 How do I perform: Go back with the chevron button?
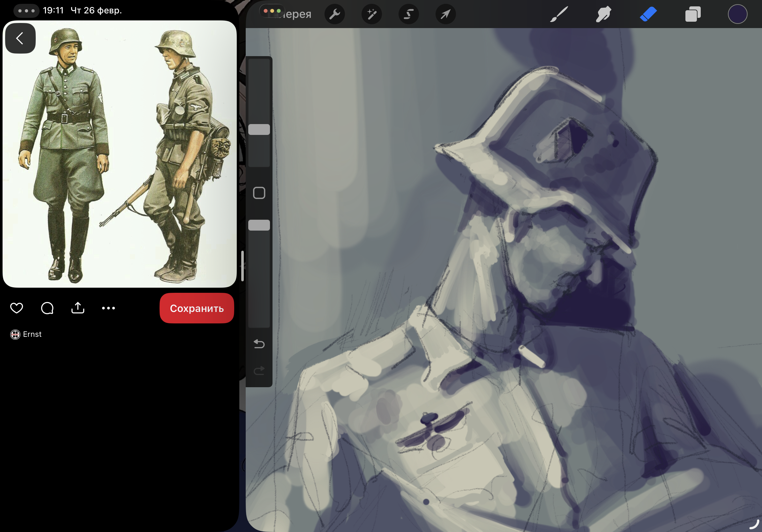[x=20, y=38]
